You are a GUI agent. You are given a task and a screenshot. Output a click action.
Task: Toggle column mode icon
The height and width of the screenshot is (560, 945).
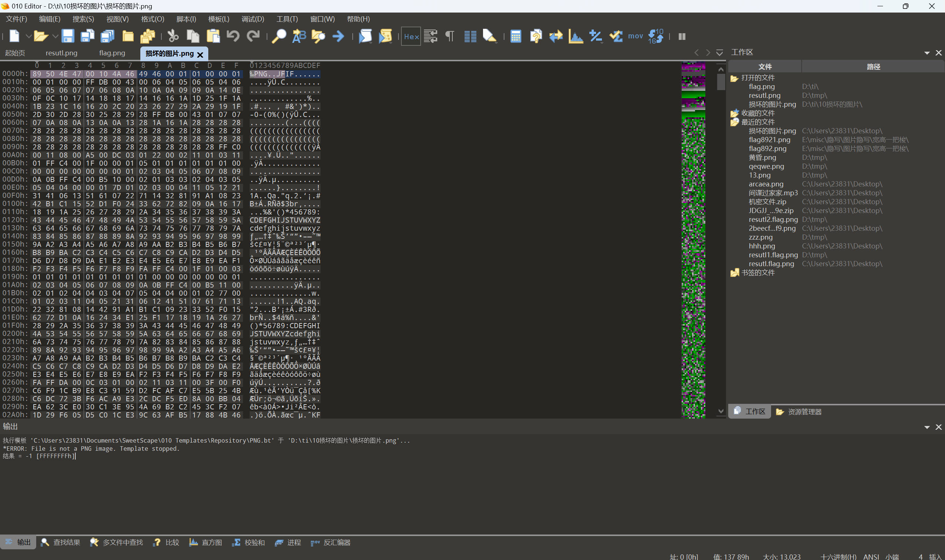click(x=470, y=36)
